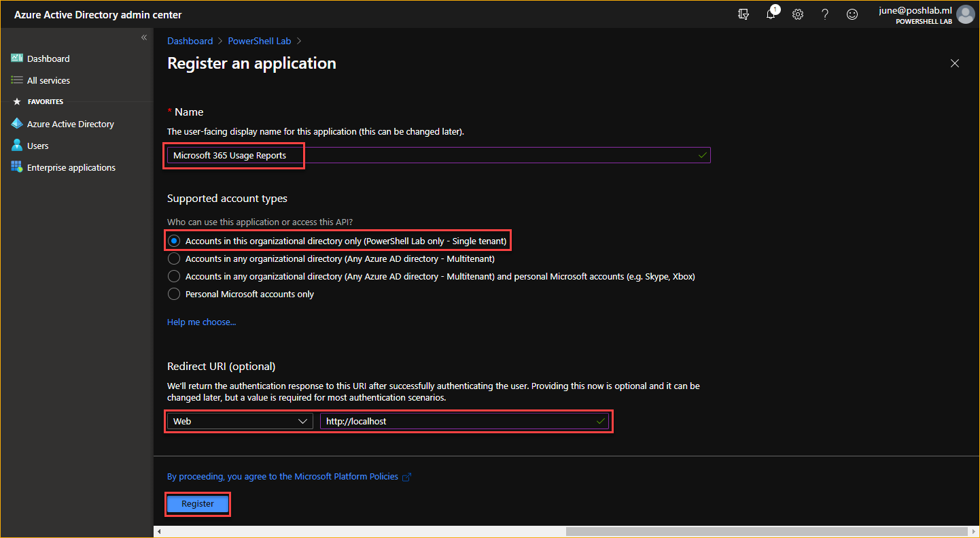Viewport: 980px width, 538px height.
Task: Select Personal Microsoft accounts only option
Action: [x=174, y=294]
